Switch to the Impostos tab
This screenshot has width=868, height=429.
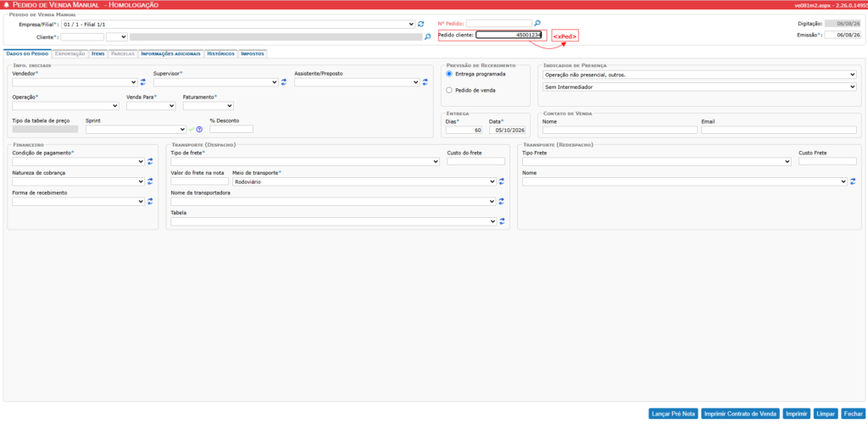coord(253,53)
